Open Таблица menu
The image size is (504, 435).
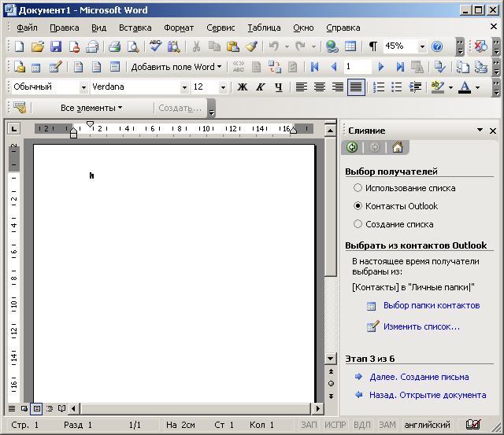coord(264,28)
